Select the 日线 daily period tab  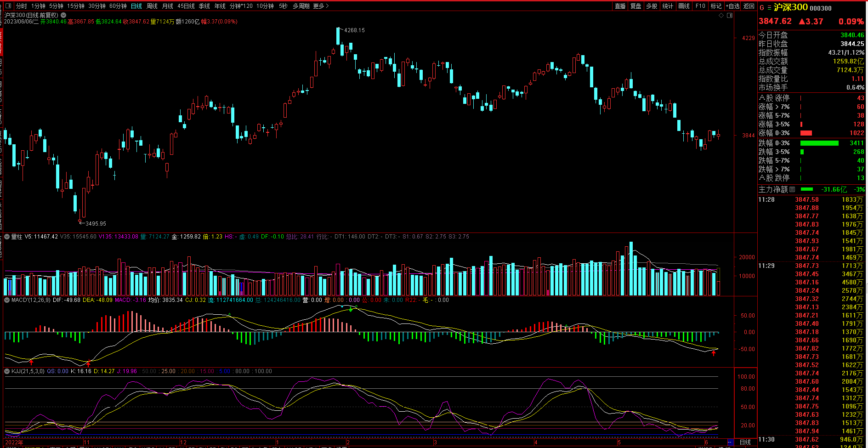point(136,6)
